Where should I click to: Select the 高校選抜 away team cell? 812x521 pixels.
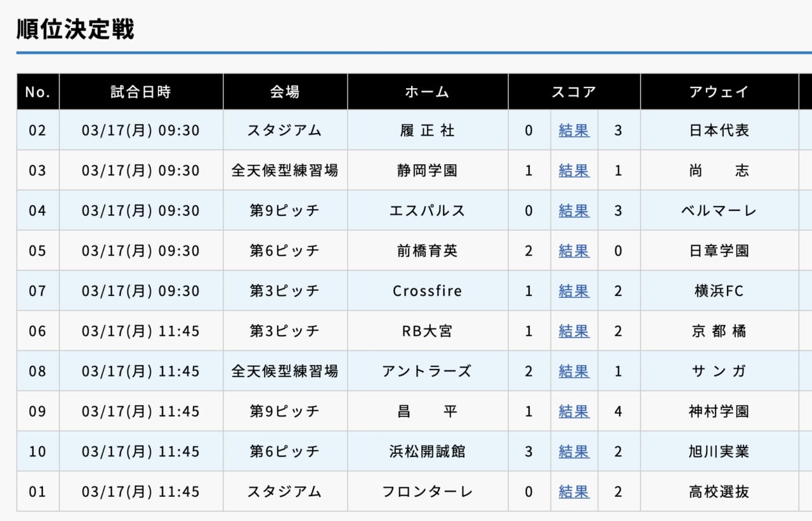[719, 492]
